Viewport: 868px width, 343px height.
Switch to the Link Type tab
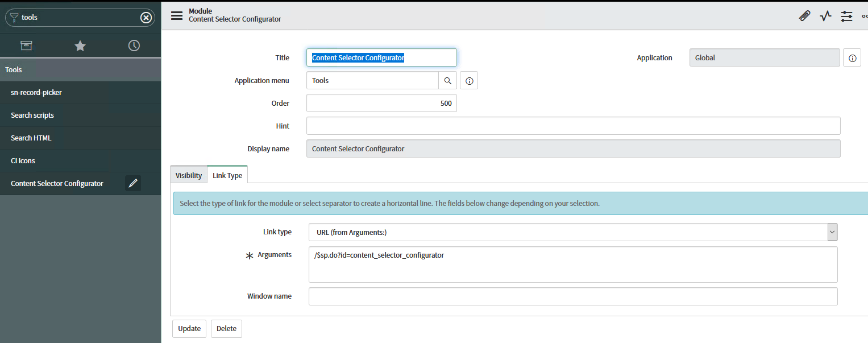227,175
